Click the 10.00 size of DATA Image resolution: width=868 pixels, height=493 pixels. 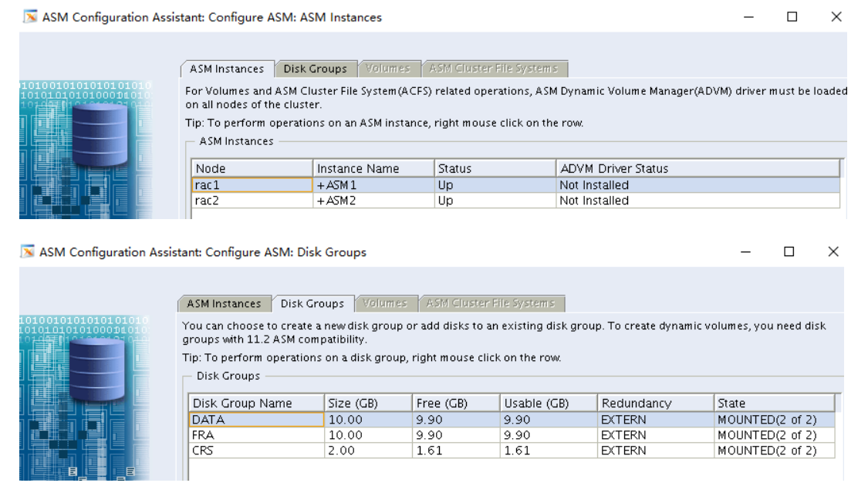click(x=369, y=420)
